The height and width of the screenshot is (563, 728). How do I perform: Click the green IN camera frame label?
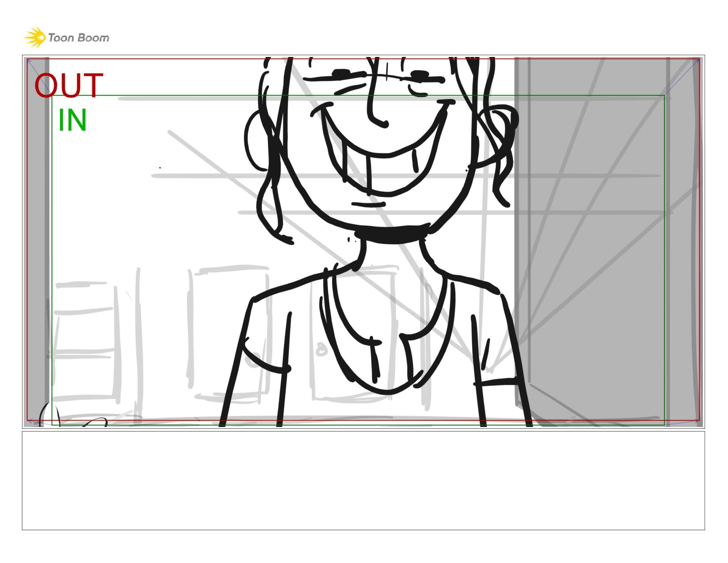pyautogui.click(x=72, y=120)
